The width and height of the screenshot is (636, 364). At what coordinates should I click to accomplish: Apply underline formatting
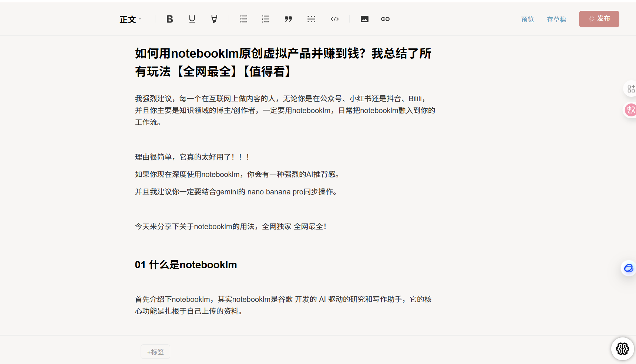pyautogui.click(x=192, y=19)
